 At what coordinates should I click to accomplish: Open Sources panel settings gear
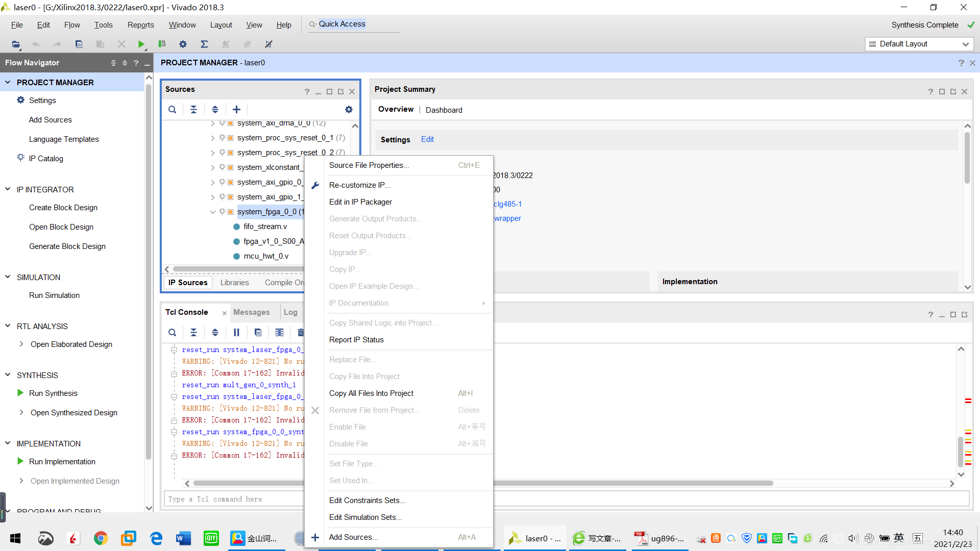coord(349,110)
